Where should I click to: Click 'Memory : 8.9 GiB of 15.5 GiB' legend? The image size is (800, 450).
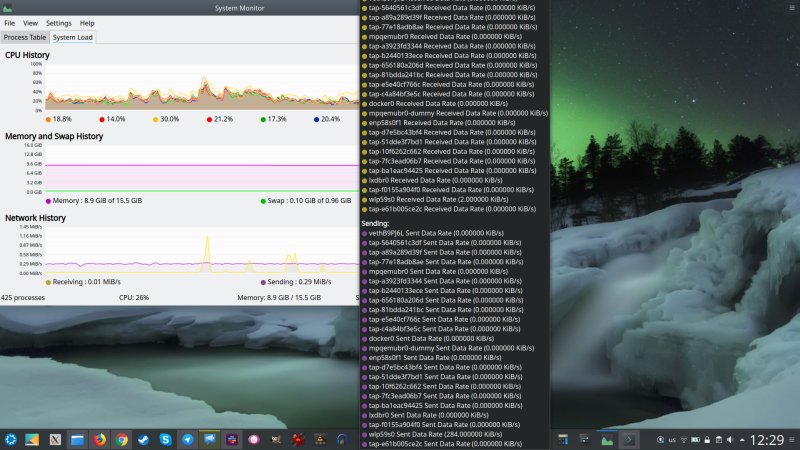94,201
